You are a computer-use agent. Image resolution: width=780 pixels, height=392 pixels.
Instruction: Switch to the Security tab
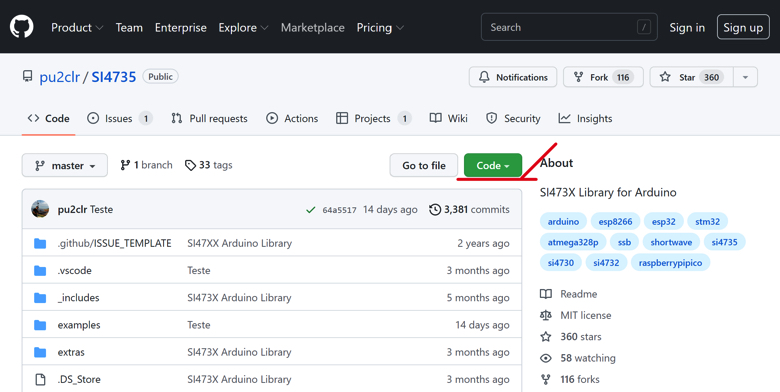click(513, 118)
